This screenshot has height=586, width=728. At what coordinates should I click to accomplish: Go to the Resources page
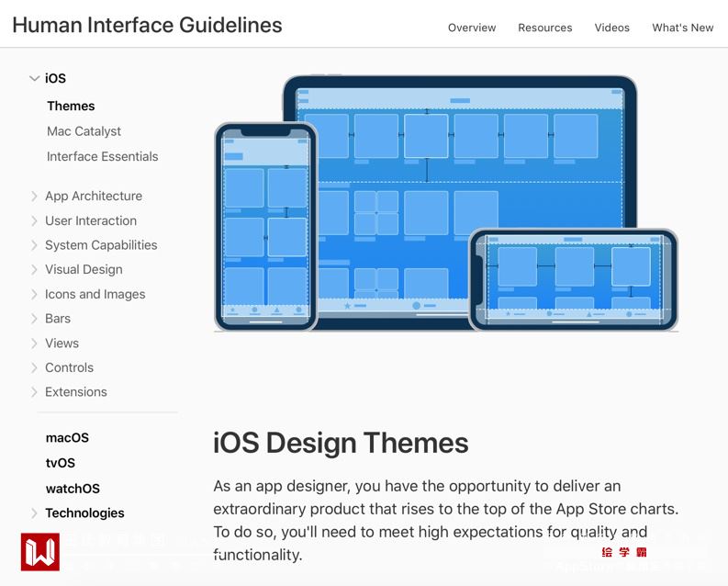pos(545,28)
